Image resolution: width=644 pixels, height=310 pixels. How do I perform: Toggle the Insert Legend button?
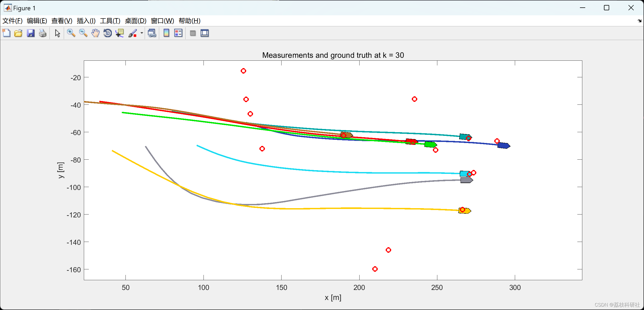click(x=178, y=33)
